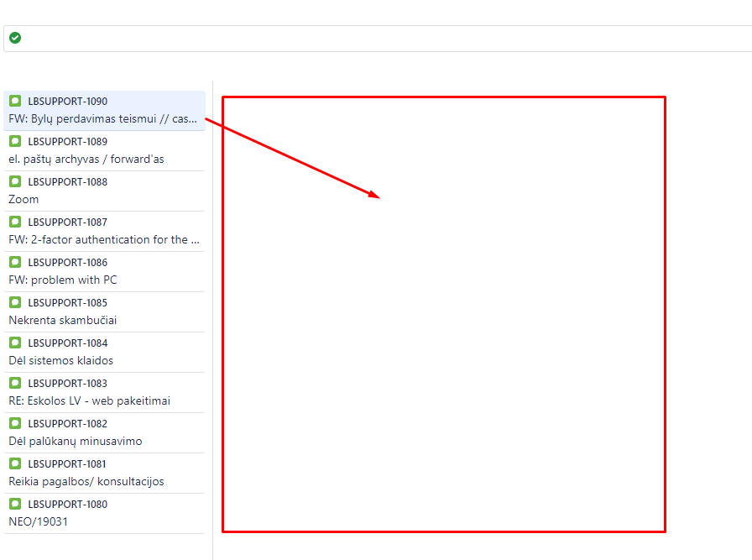The width and height of the screenshot is (752, 560).
Task: Click the issue type icon beside LBSUPPORT-1088
Action: [14, 181]
